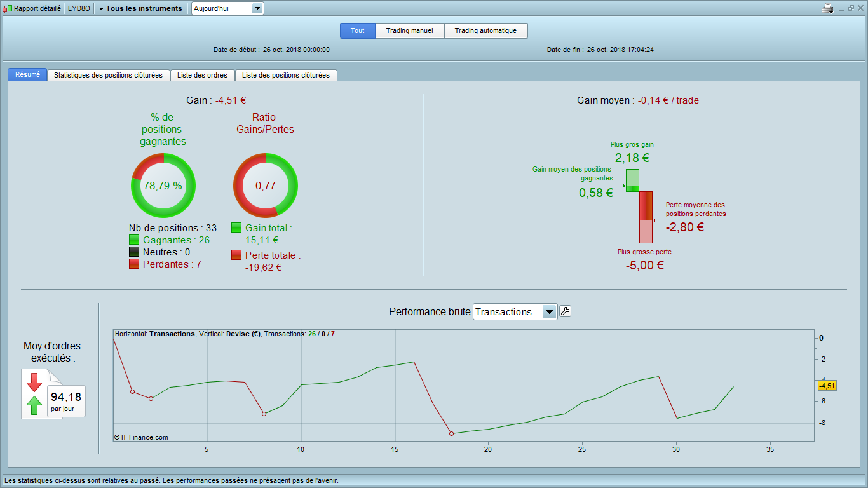Click the '15,11 €' total gain value
The width and height of the screenshot is (868, 488).
coord(262,240)
